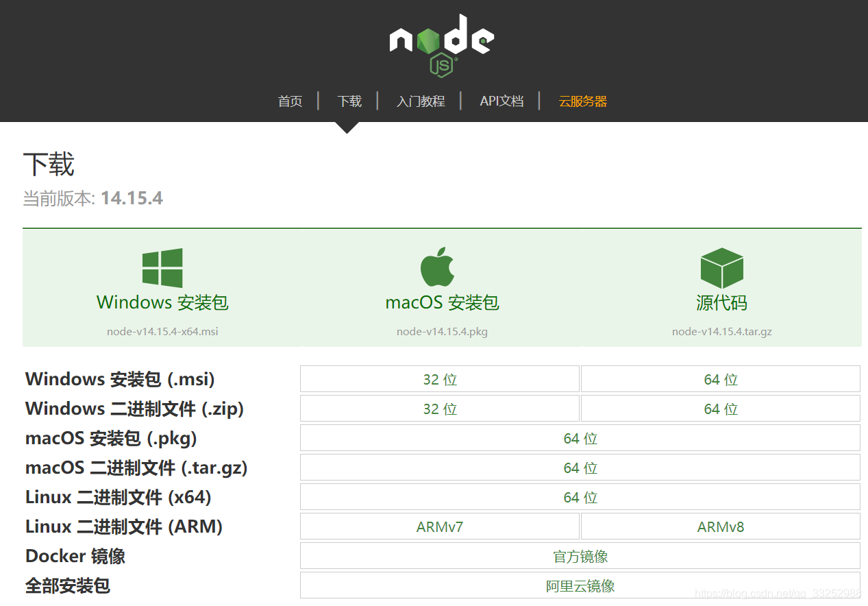Download node-v14.15.4.pkg file name

(x=442, y=332)
